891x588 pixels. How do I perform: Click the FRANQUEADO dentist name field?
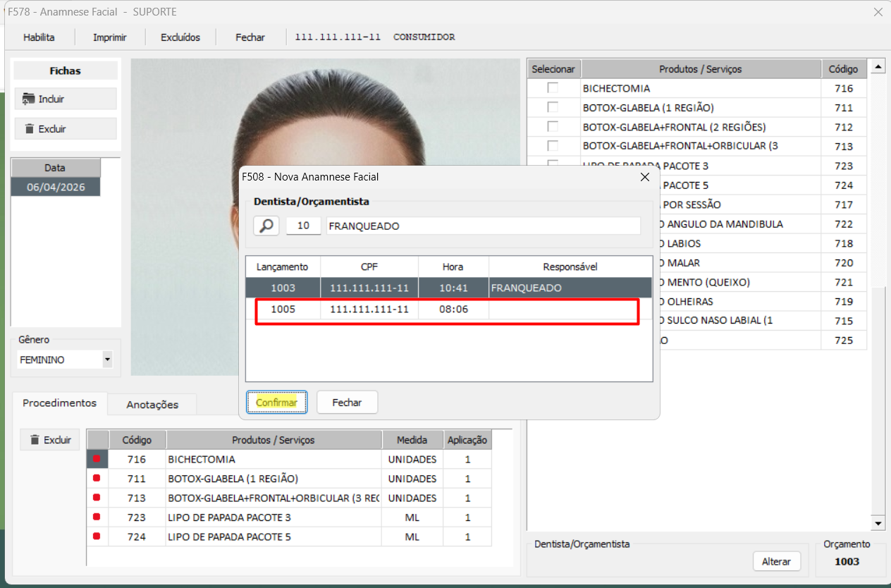[484, 226]
